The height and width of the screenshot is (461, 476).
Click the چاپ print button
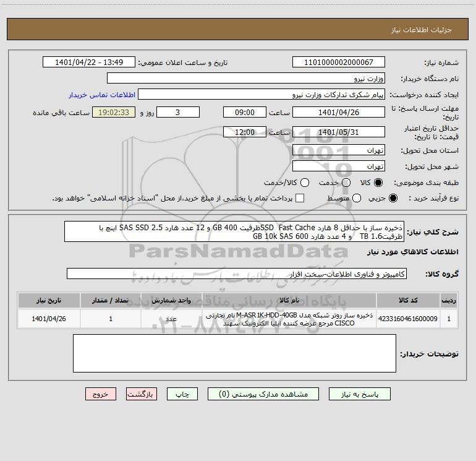pyautogui.click(x=182, y=394)
